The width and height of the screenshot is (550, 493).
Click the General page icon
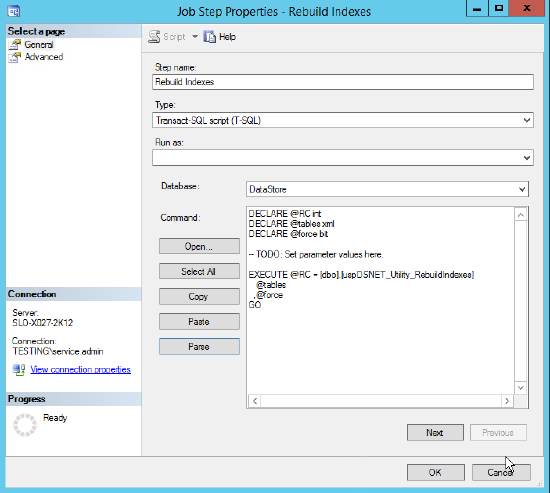tap(15, 45)
